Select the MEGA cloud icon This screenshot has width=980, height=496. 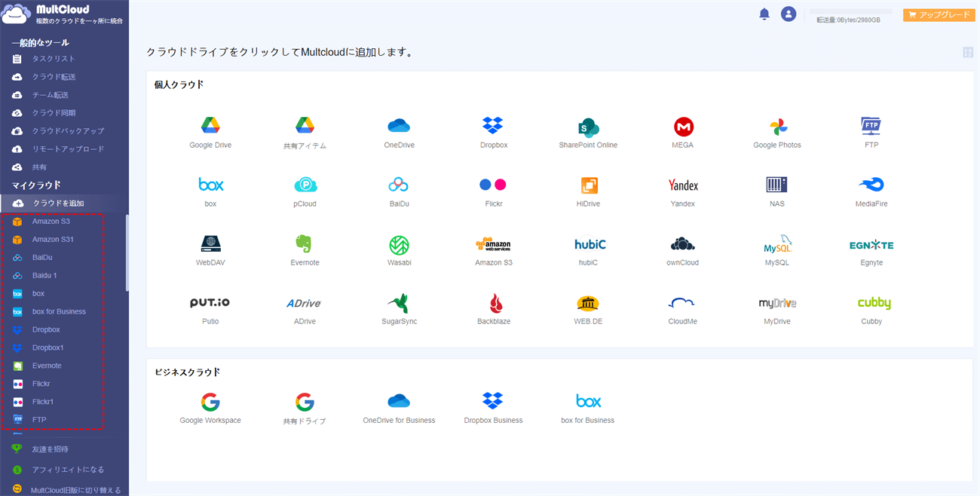683,126
